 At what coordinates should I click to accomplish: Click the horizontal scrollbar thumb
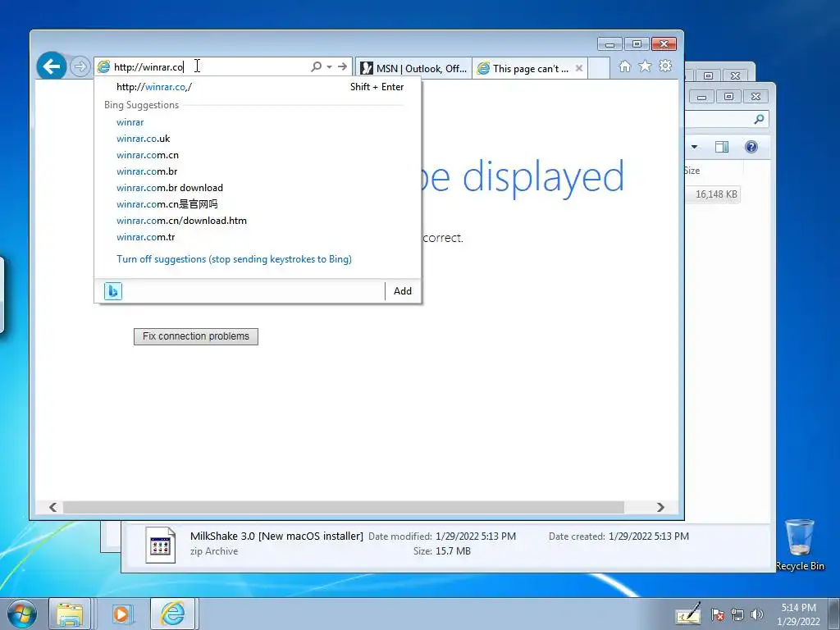click(343, 507)
